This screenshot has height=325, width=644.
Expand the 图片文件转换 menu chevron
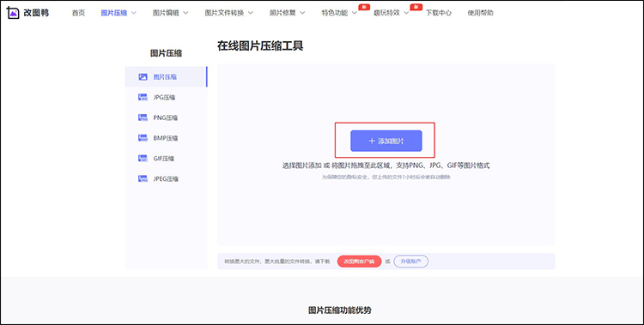point(250,13)
